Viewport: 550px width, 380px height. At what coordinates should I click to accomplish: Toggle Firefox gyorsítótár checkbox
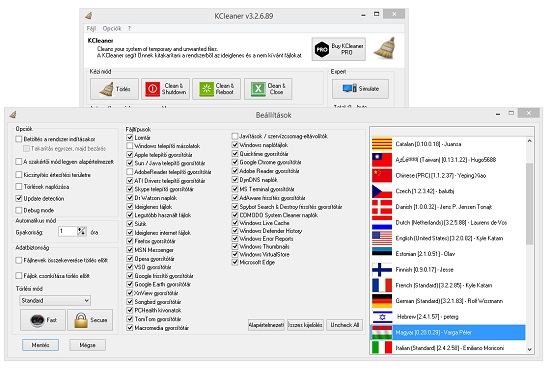[130, 241]
